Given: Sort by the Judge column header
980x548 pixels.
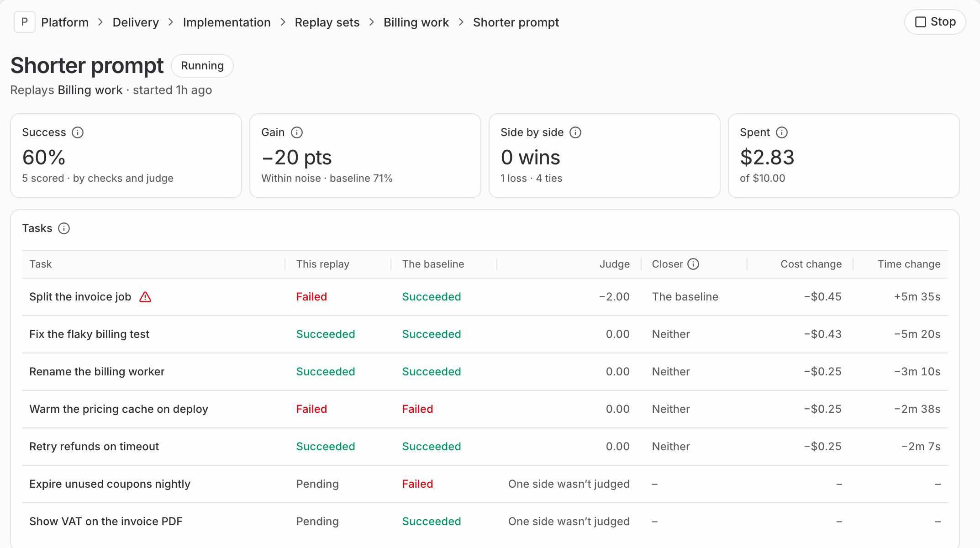Looking at the screenshot, I should coord(615,264).
